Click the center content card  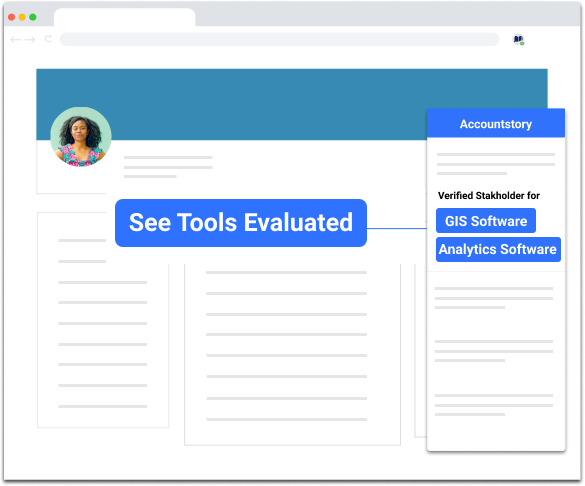click(x=292, y=354)
